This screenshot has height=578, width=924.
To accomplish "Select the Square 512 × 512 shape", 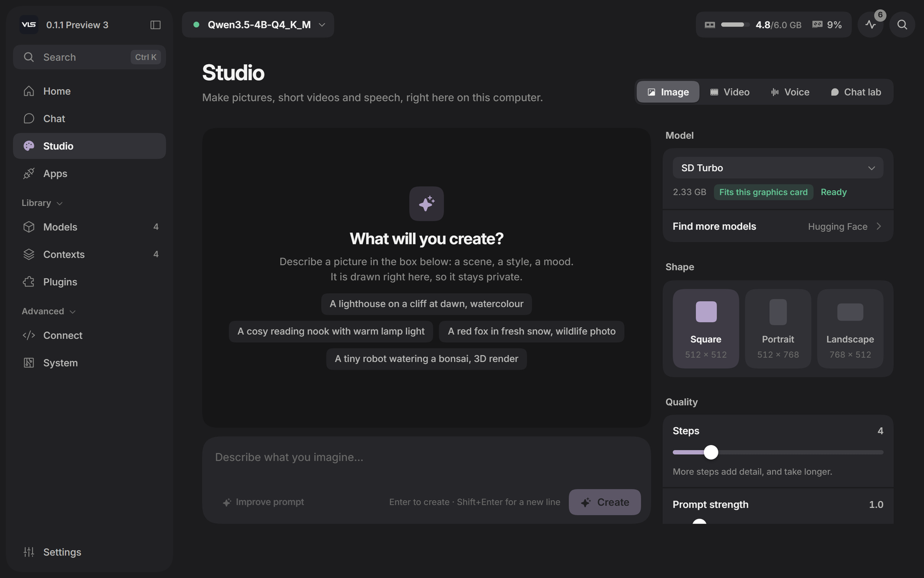I will pos(706,328).
